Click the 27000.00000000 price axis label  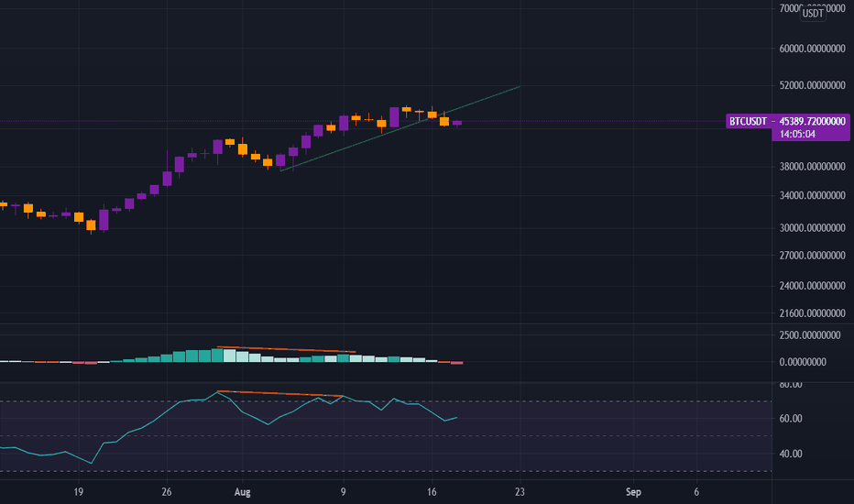[x=812, y=255]
